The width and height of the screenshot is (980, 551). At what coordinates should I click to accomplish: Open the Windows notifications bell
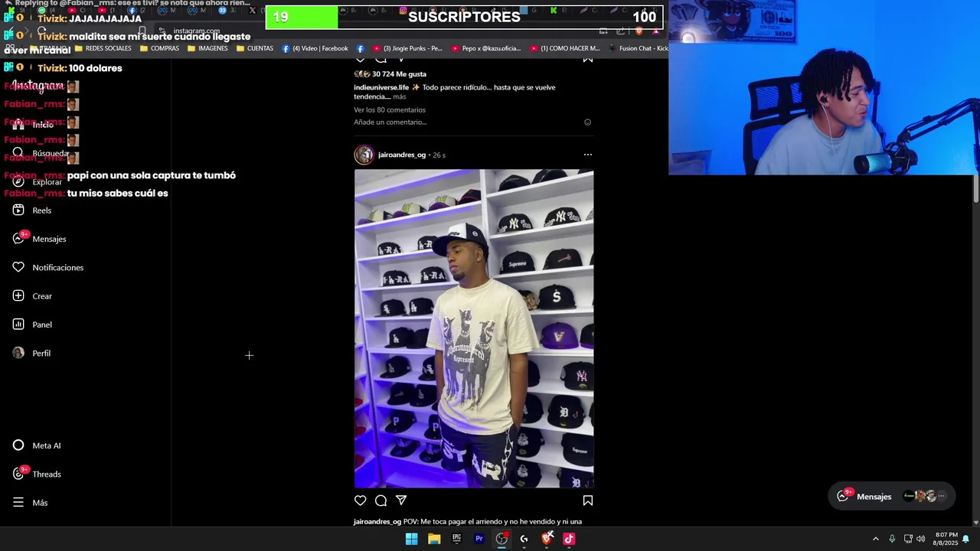966,539
